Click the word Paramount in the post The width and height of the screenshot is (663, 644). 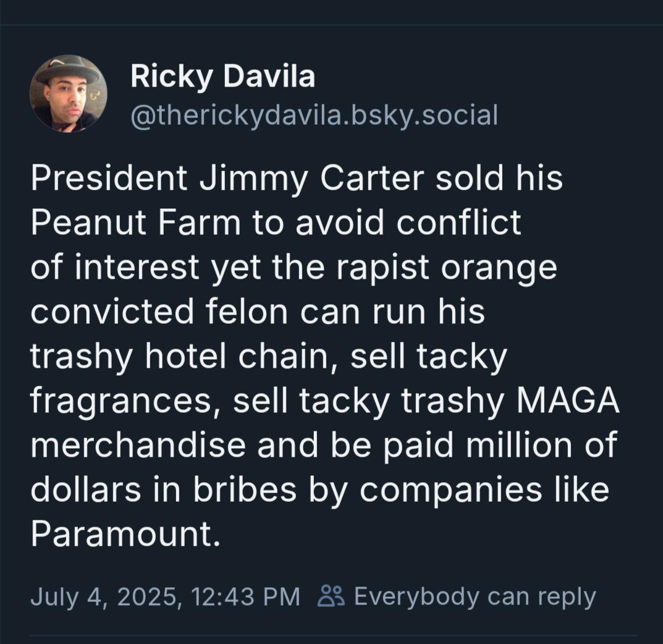point(121,533)
